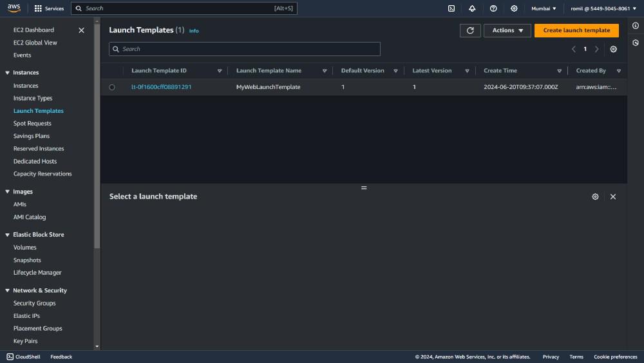Click the top AWS global search box
Image resolution: width=644 pixels, height=363 pixels.
184,8
